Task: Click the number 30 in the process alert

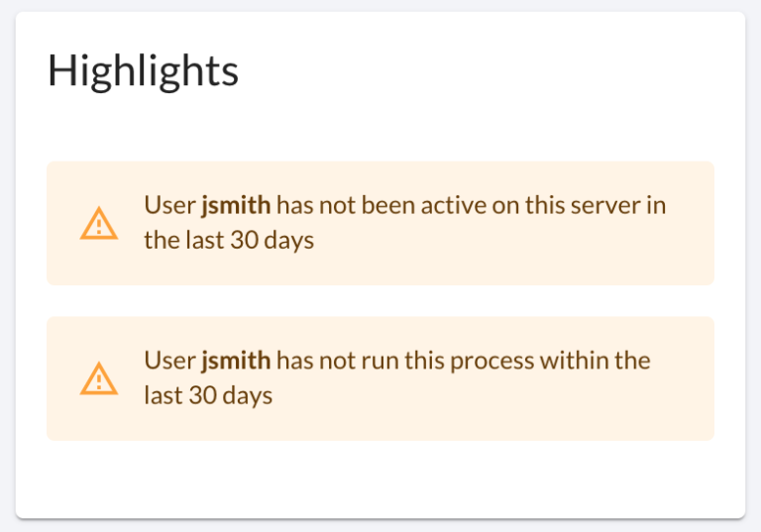Action: [202, 395]
